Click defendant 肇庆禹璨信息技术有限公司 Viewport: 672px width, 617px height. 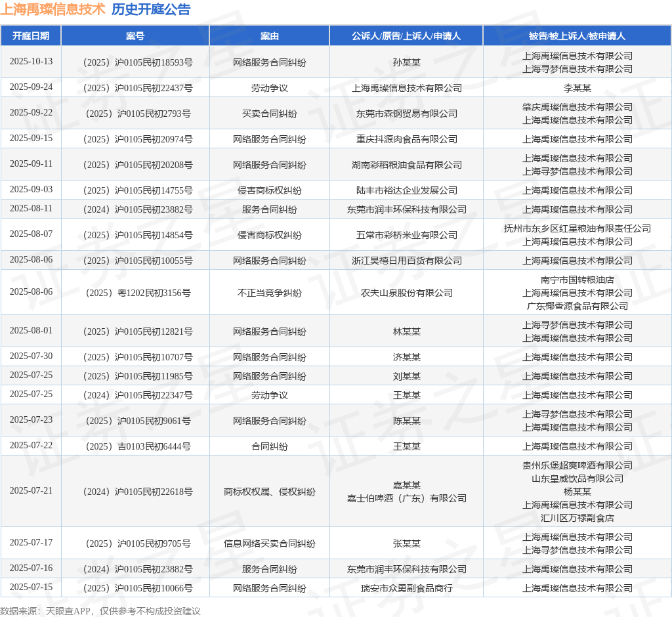(x=577, y=107)
